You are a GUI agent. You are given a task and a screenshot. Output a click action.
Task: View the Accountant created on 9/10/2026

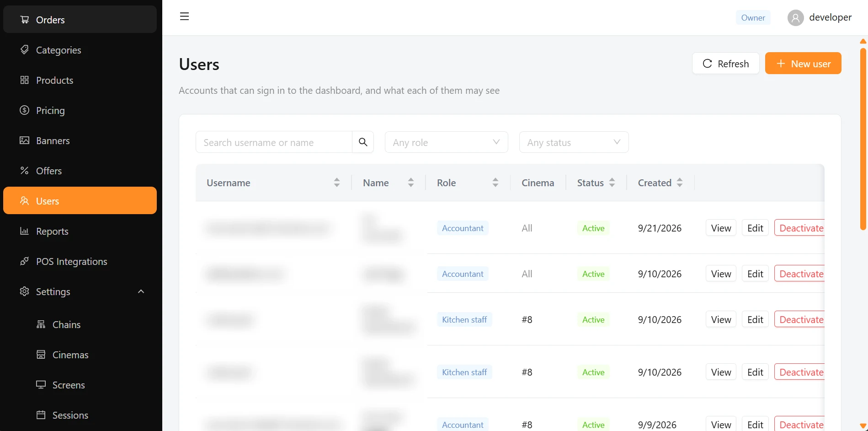[x=721, y=274]
